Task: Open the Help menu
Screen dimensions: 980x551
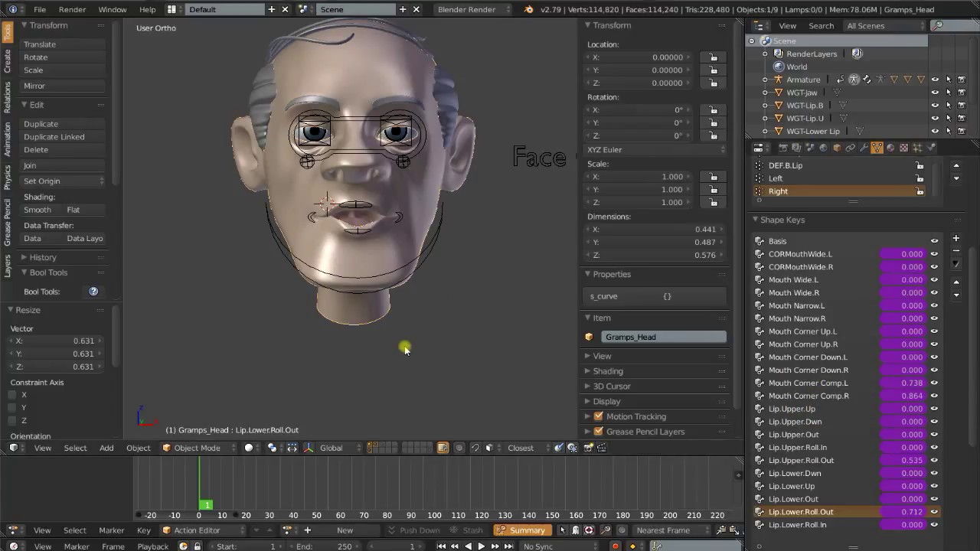Action: [x=148, y=9]
